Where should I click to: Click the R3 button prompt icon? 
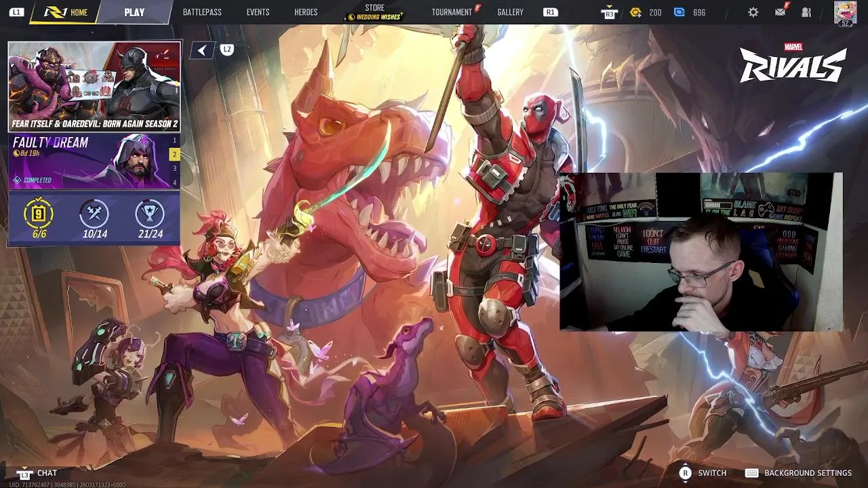point(609,12)
